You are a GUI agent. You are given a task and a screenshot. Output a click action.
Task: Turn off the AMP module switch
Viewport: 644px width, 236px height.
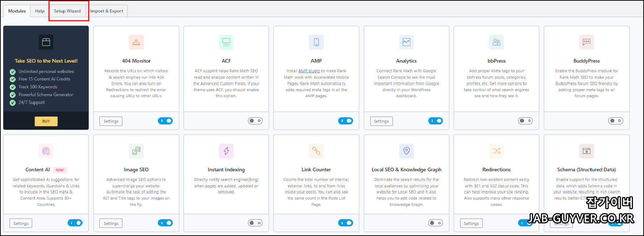[346, 121]
